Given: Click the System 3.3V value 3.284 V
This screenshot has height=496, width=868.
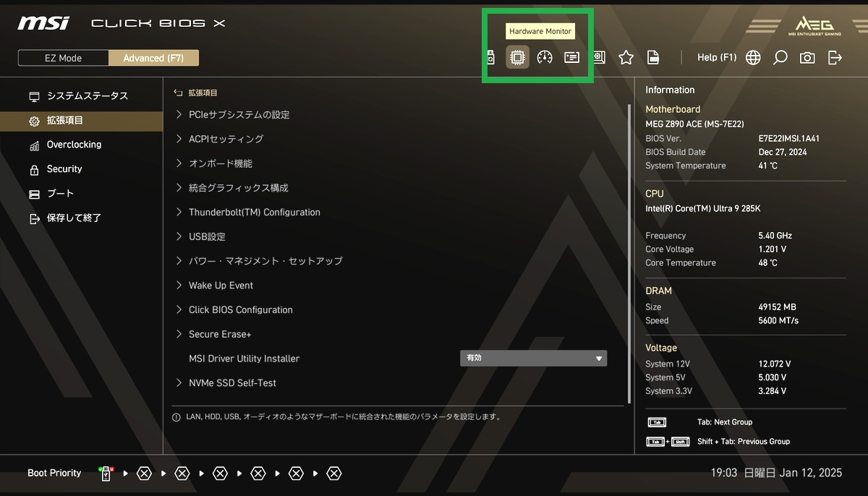Looking at the screenshot, I should pyautogui.click(x=773, y=391).
